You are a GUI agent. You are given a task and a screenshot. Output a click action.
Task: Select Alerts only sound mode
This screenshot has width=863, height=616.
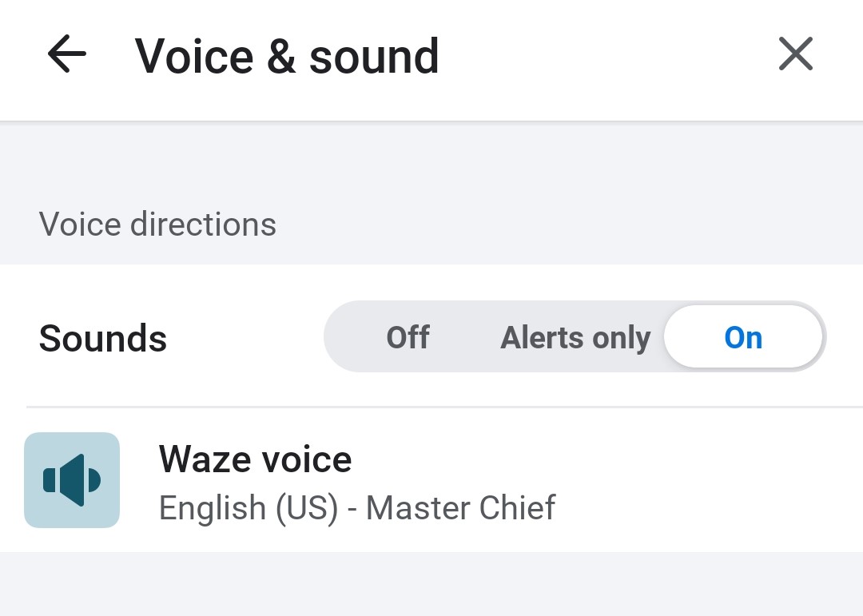[x=575, y=337]
